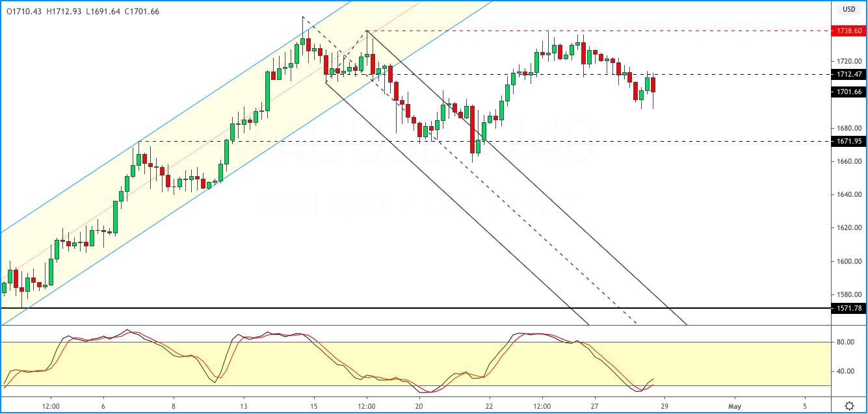The width and height of the screenshot is (868, 414).
Task: Click the 5 date label after May
Action: pos(805,406)
